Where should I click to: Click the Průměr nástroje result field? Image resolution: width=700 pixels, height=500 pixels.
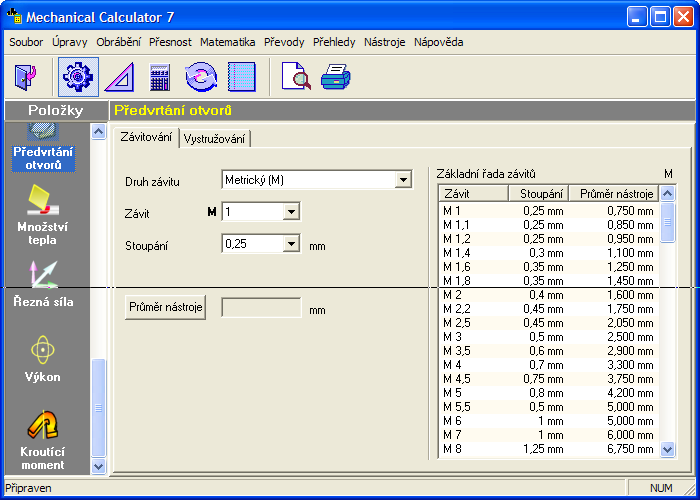click(261, 308)
